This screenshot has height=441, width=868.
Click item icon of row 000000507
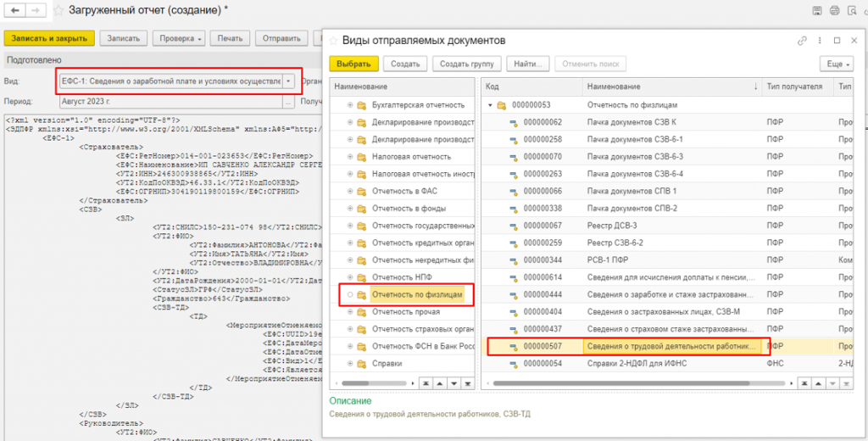click(x=513, y=347)
